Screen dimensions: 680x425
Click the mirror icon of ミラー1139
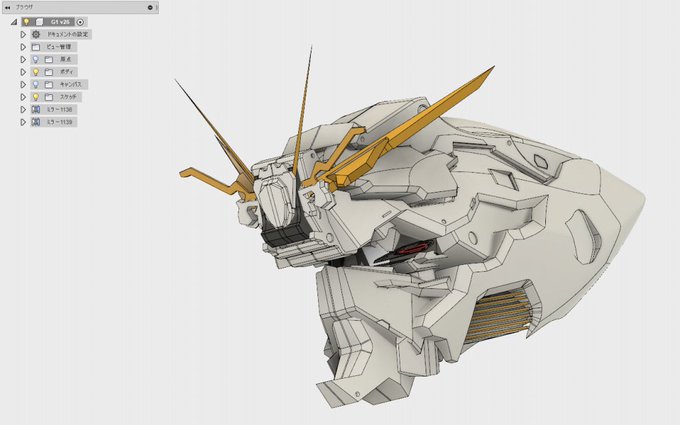36,122
